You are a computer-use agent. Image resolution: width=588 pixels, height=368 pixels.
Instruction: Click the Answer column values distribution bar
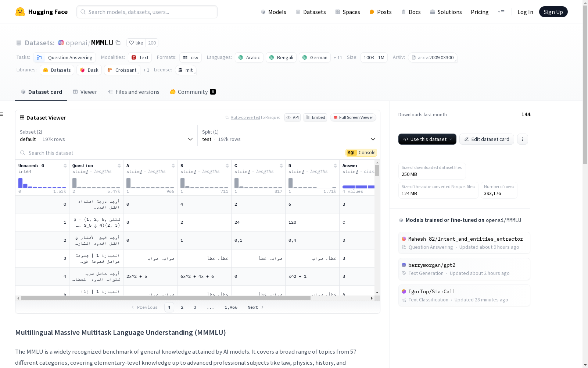[359, 187]
